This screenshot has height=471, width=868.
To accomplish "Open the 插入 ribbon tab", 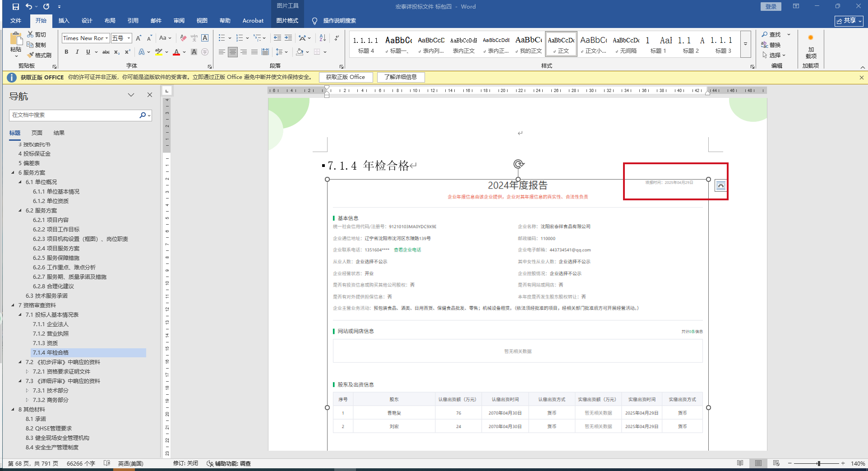I will [x=64, y=21].
